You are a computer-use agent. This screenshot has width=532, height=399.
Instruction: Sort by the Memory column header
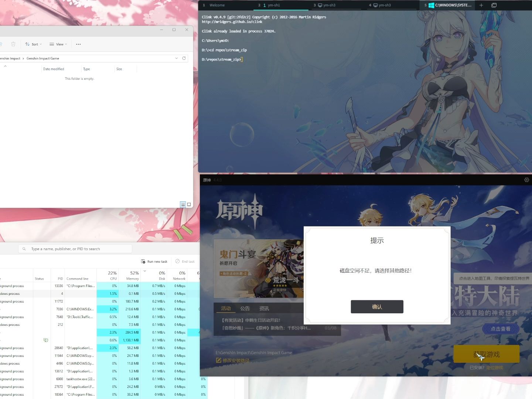click(130, 275)
